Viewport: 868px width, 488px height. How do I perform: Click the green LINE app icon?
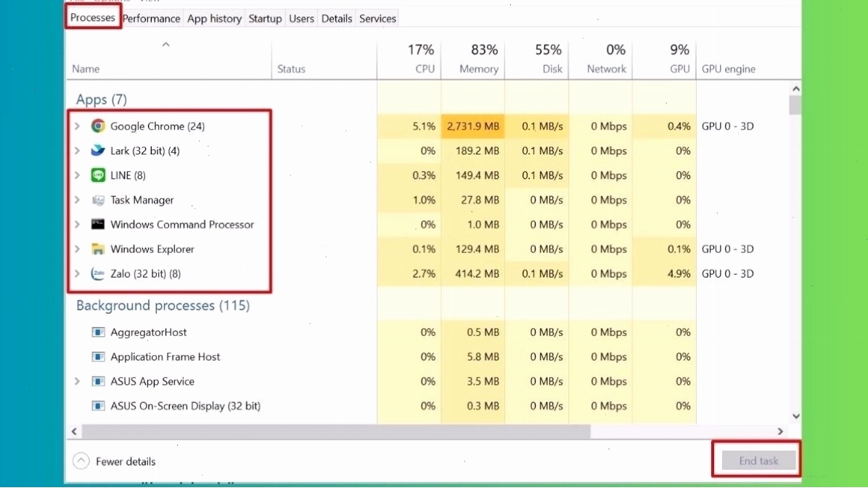[x=98, y=175]
